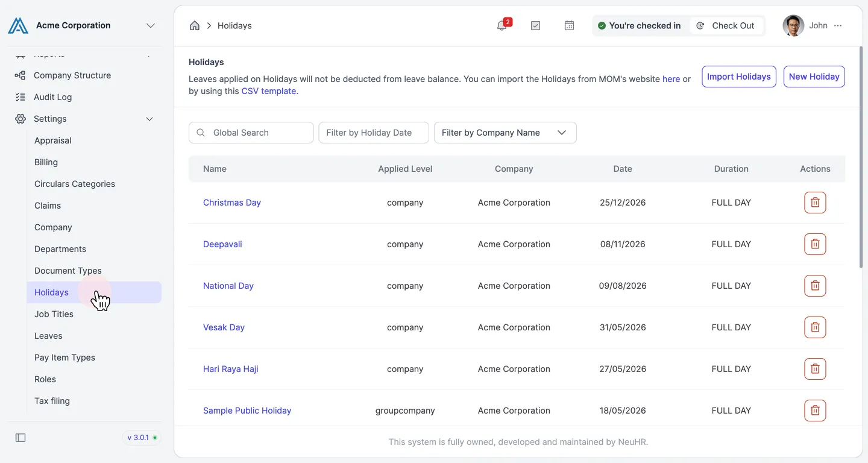Click the Applied Level column header
Screen dimensions: 868x463
tap(405, 169)
